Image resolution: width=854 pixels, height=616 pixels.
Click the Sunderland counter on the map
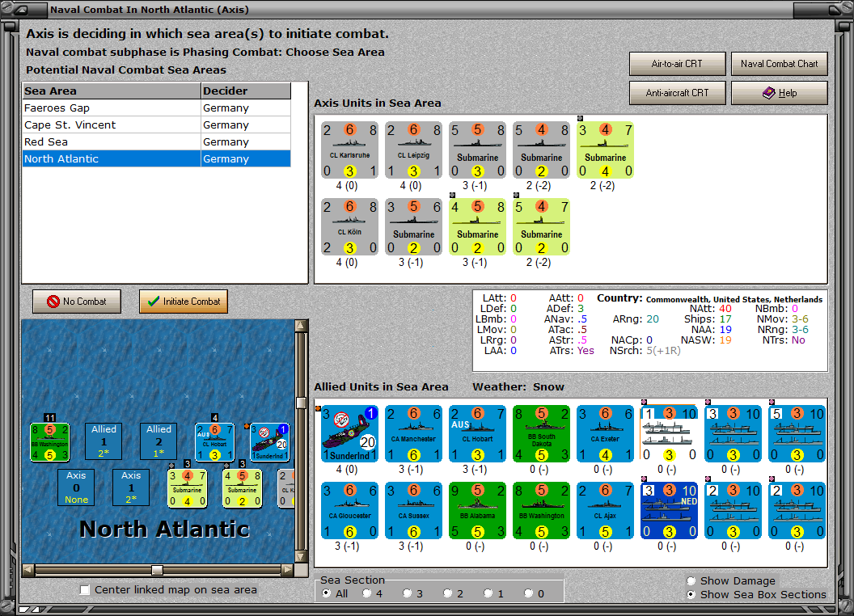(x=269, y=442)
